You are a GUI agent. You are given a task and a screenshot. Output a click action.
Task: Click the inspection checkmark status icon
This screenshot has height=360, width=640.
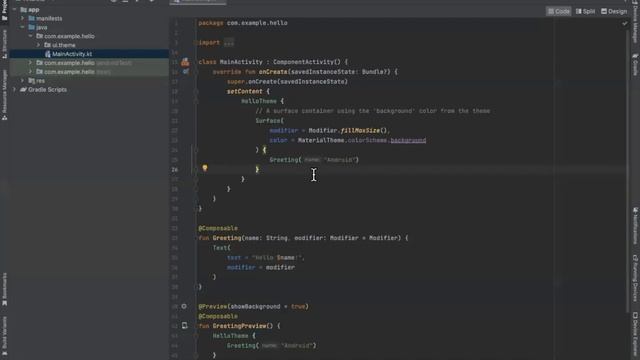click(624, 24)
